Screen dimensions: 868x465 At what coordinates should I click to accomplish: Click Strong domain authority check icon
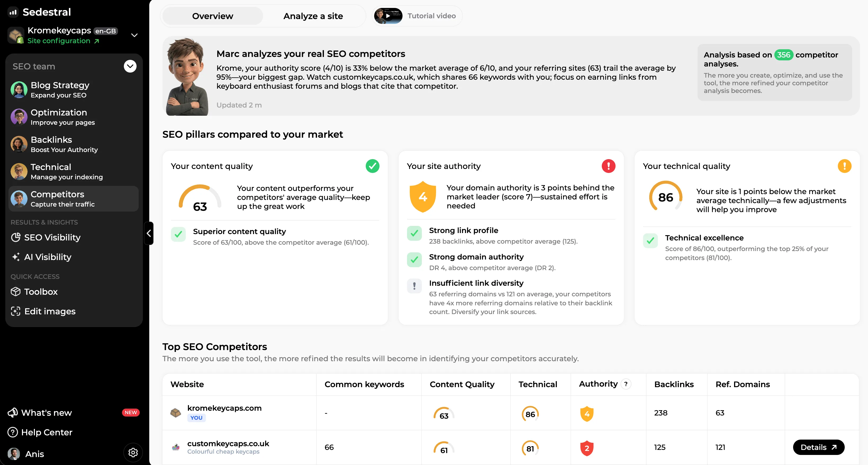pos(414,260)
